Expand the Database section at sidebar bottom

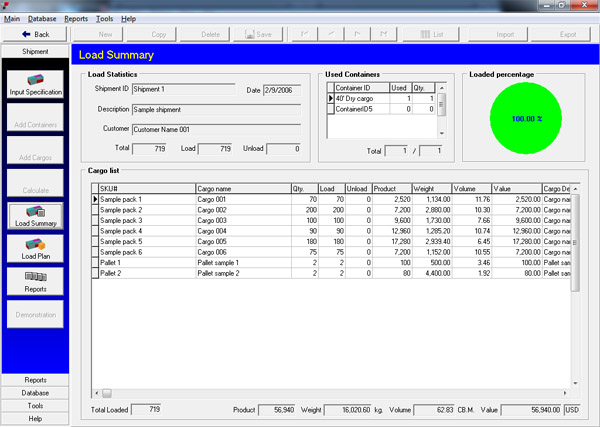pyautogui.click(x=35, y=393)
